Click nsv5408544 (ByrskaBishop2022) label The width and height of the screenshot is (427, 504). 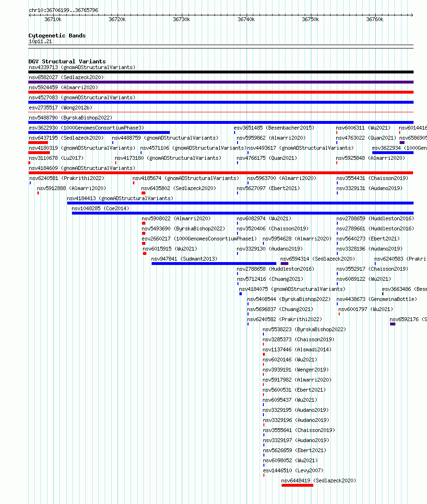pyautogui.click(x=289, y=299)
